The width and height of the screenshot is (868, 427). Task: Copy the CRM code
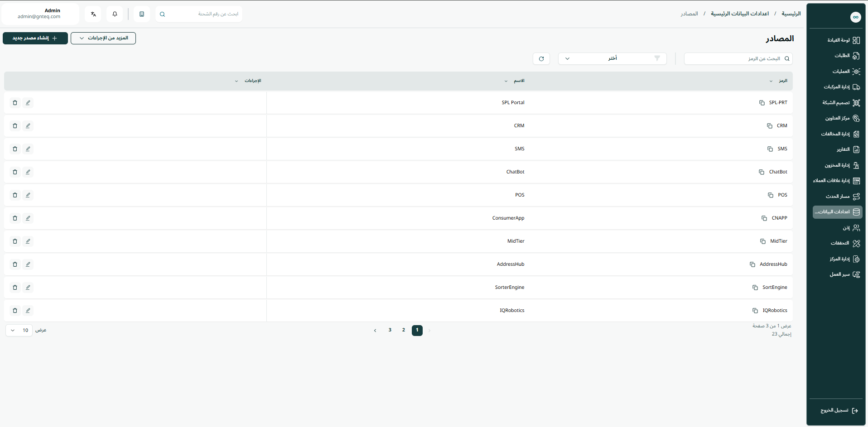point(770,126)
